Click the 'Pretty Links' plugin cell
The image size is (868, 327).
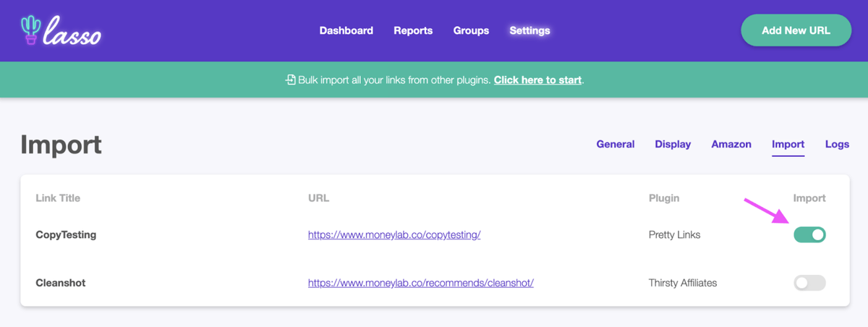click(674, 234)
